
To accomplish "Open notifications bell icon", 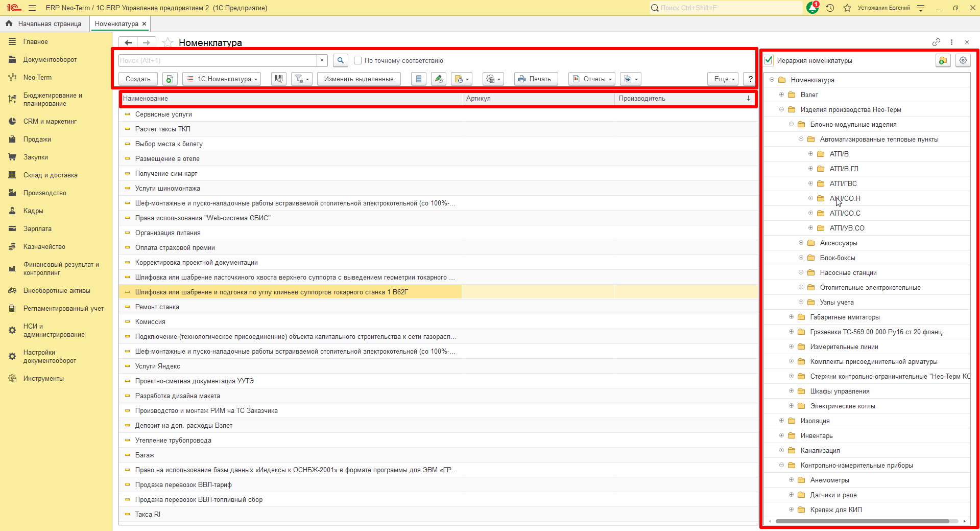I will tap(812, 8).
